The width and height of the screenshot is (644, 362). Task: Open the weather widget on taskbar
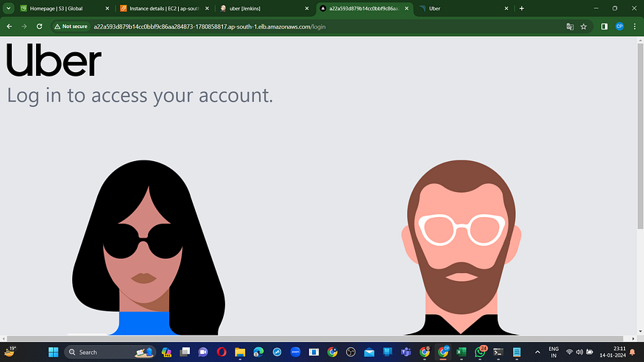(x=10, y=352)
